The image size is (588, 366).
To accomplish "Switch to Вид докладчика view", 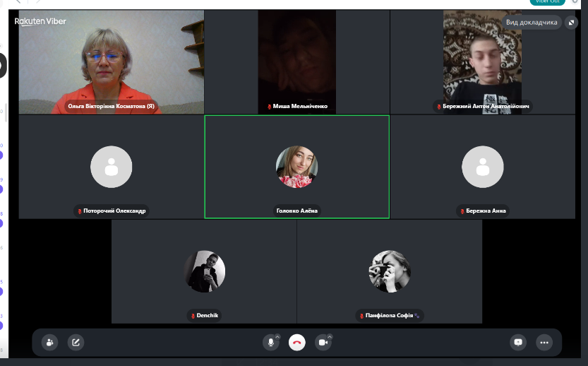I will 532,23.
